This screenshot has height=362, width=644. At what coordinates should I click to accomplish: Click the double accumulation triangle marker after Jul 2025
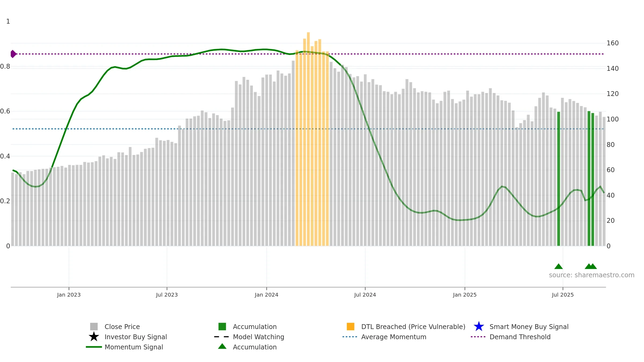point(591,266)
